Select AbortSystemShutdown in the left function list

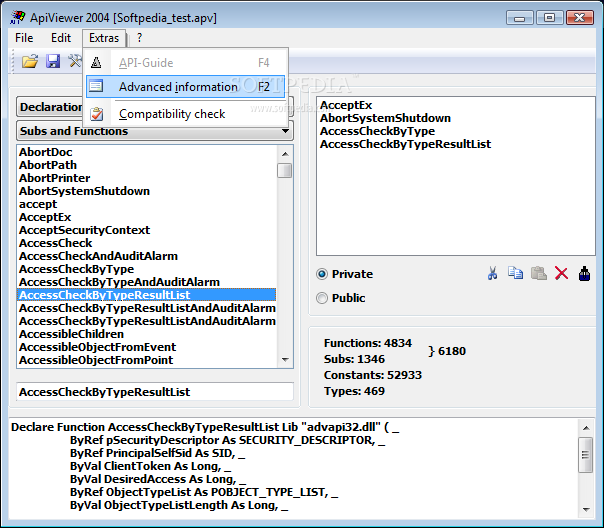click(84, 191)
